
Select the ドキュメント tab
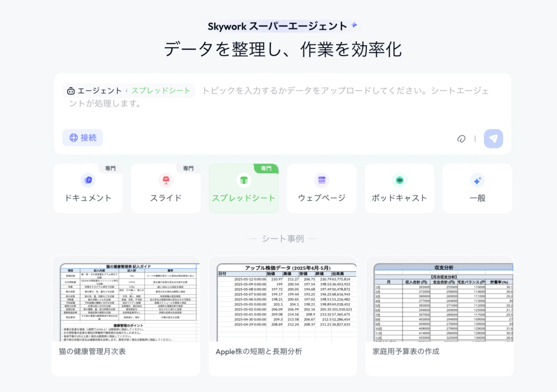click(88, 188)
